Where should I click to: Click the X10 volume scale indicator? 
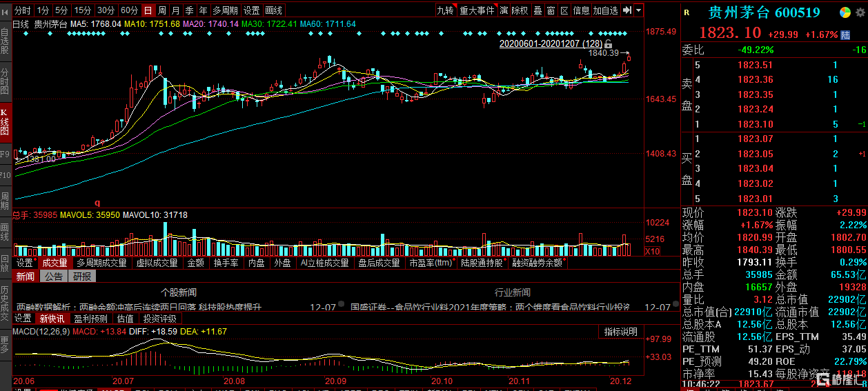(x=651, y=251)
